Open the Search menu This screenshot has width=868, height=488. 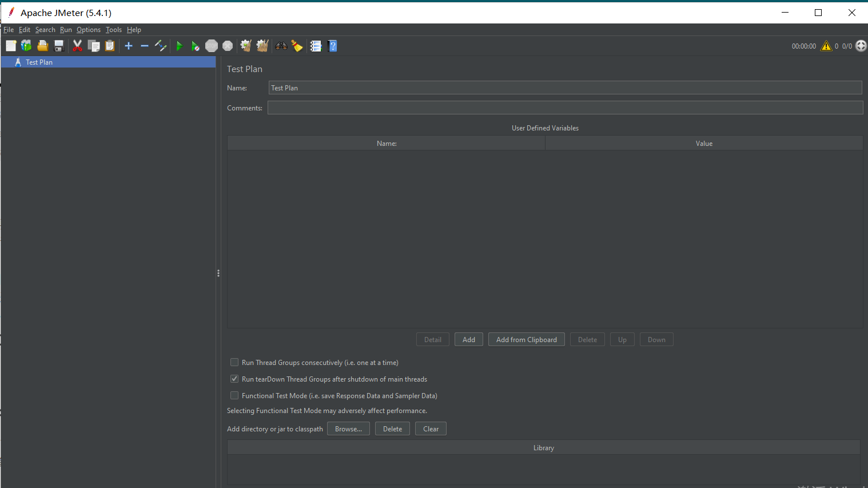[x=45, y=30]
